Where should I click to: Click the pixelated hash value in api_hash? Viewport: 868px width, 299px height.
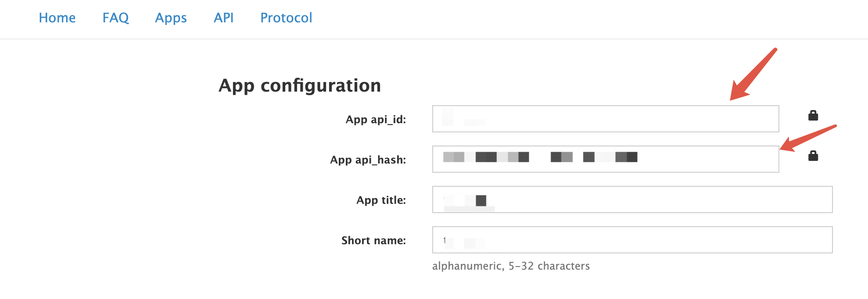pos(540,157)
